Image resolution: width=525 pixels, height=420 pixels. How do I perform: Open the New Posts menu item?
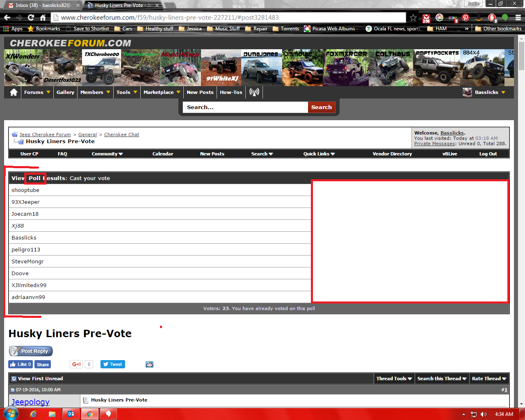pos(200,92)
